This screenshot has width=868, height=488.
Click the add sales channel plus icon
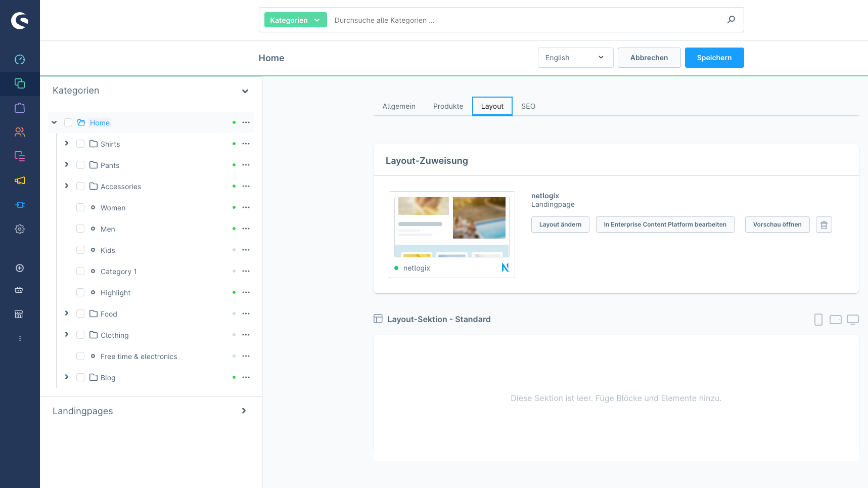20,268
